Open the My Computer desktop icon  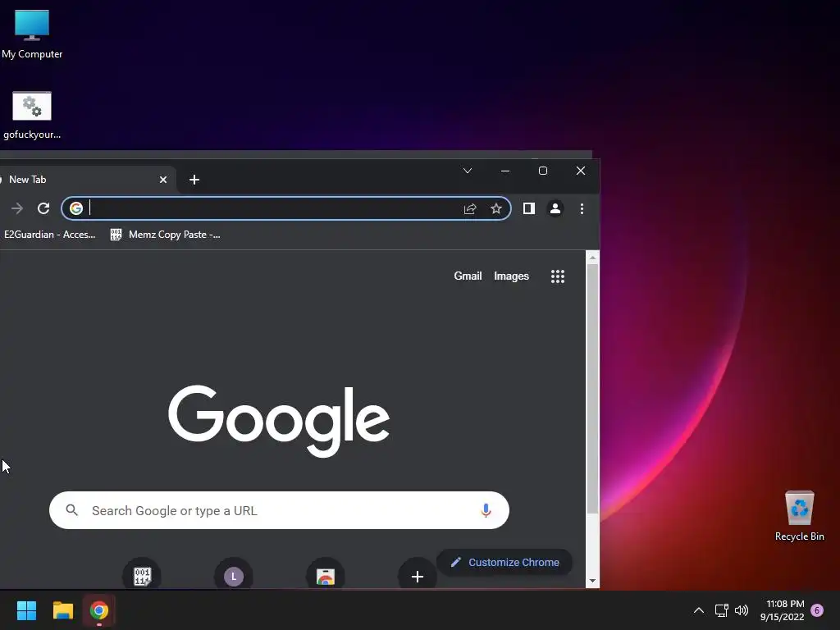click(32, 34)
